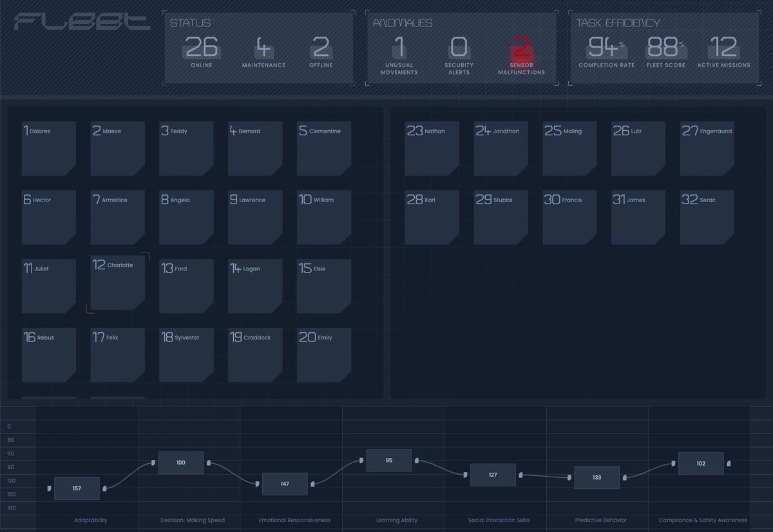Viewport: 773px width, 532px height.
Task: Open the Maling unit card
Action: [569, 148]
